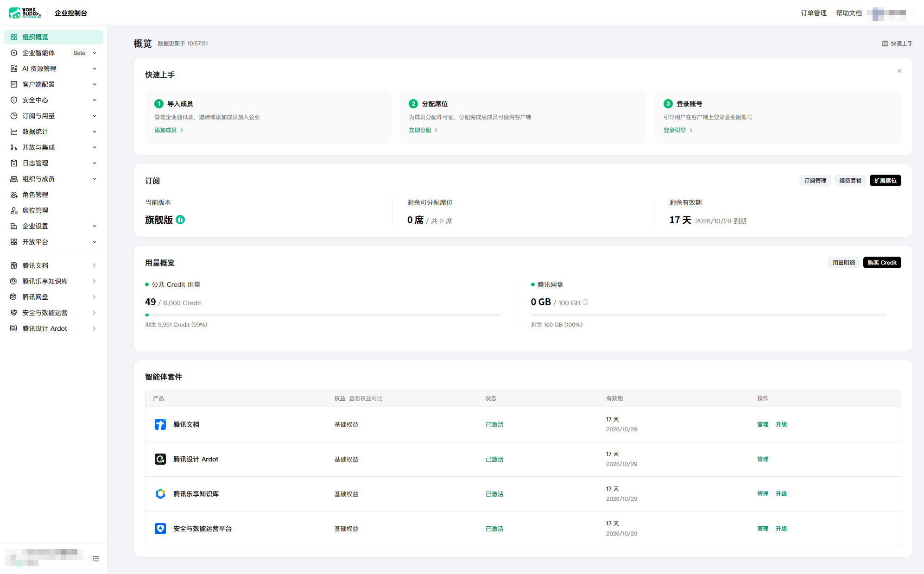
Task: Dismiss the 快速上手 card
Action: point(899,71)
